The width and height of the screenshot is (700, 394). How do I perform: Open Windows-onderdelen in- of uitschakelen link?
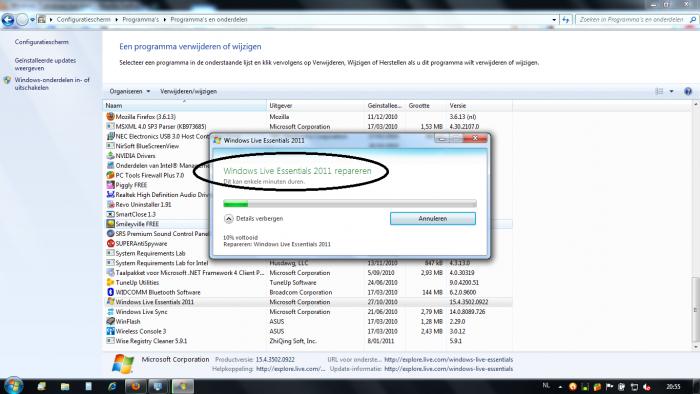52,84
